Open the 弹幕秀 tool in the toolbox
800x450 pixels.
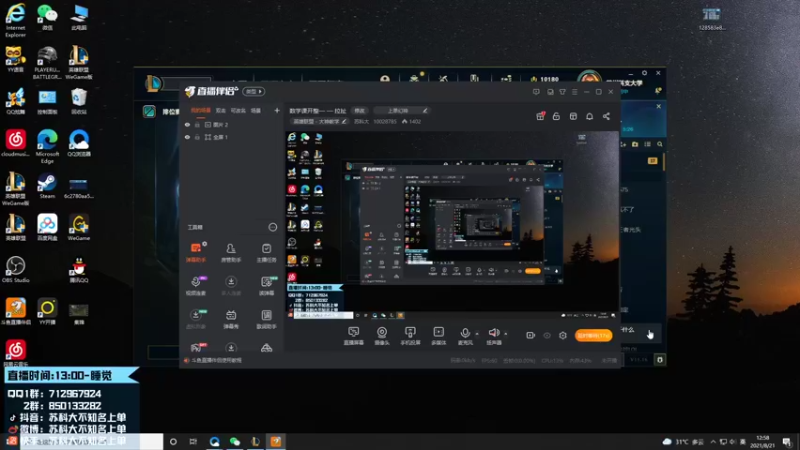(x=231, y=319)
